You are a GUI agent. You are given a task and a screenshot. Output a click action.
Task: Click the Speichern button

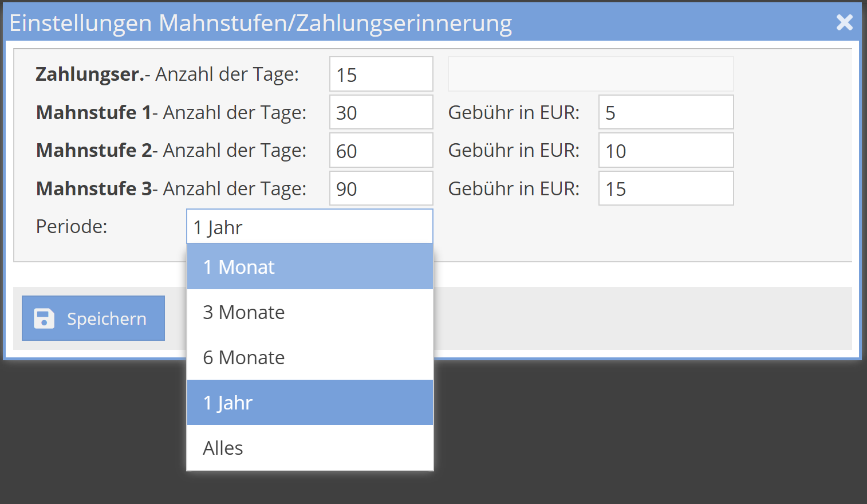tap(93, 318)
